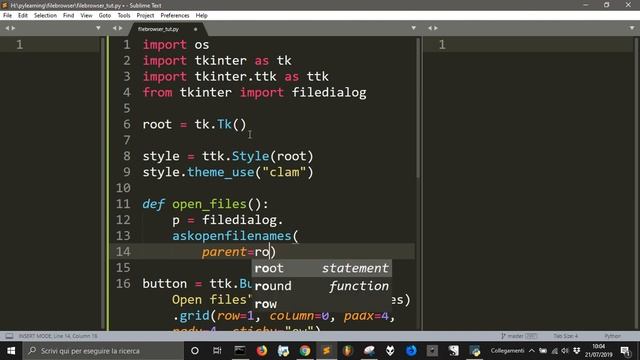Screen dimensions: 640x360
Task: Open the Goto menu
Action: point(104,16)
